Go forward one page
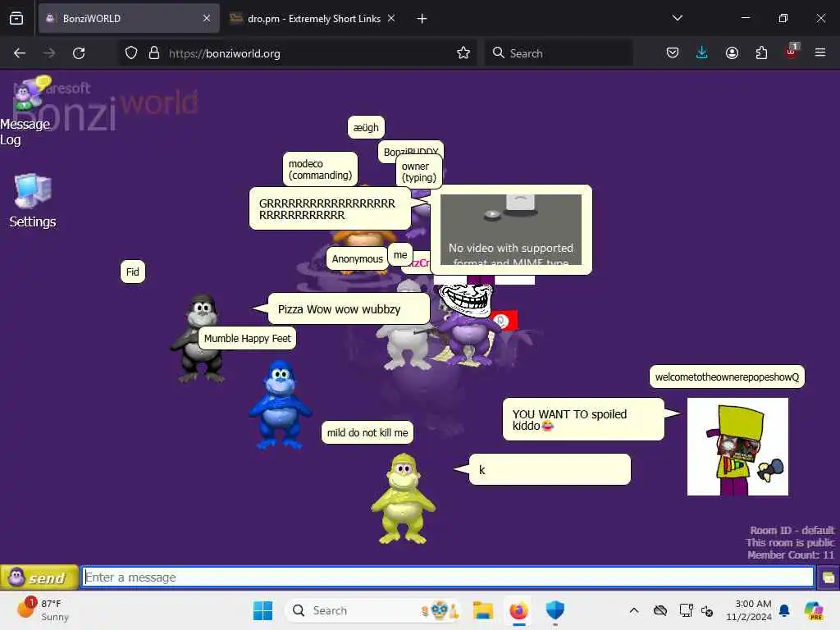Viewport: 840px width, 630px height. click(48, 53)
